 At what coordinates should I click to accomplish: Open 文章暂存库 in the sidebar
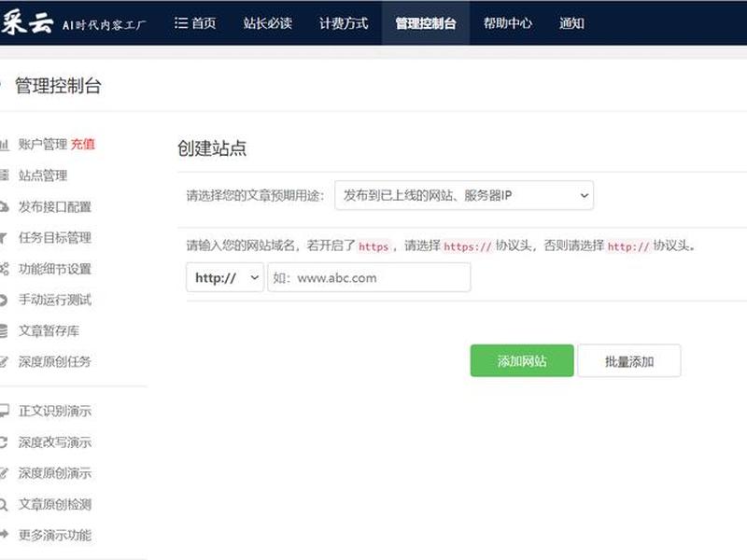(49, 331)
